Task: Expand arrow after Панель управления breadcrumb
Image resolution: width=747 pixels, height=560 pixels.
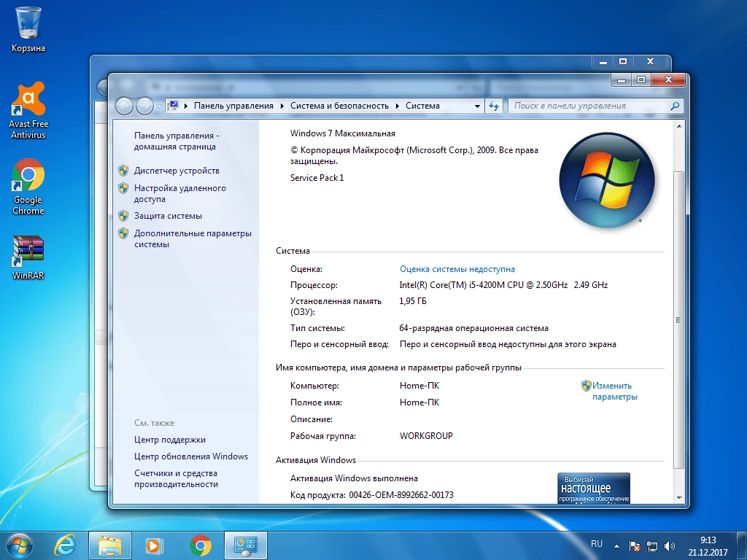Action: [x=282, y=106]
